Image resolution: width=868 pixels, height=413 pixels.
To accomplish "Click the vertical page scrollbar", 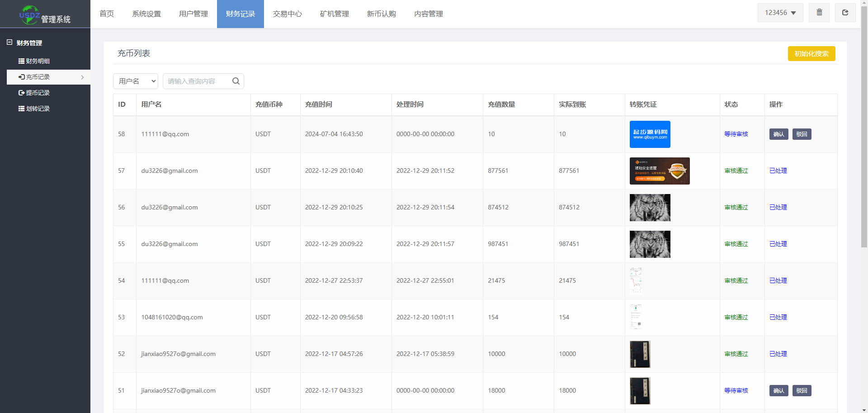I will pos(864,136).
